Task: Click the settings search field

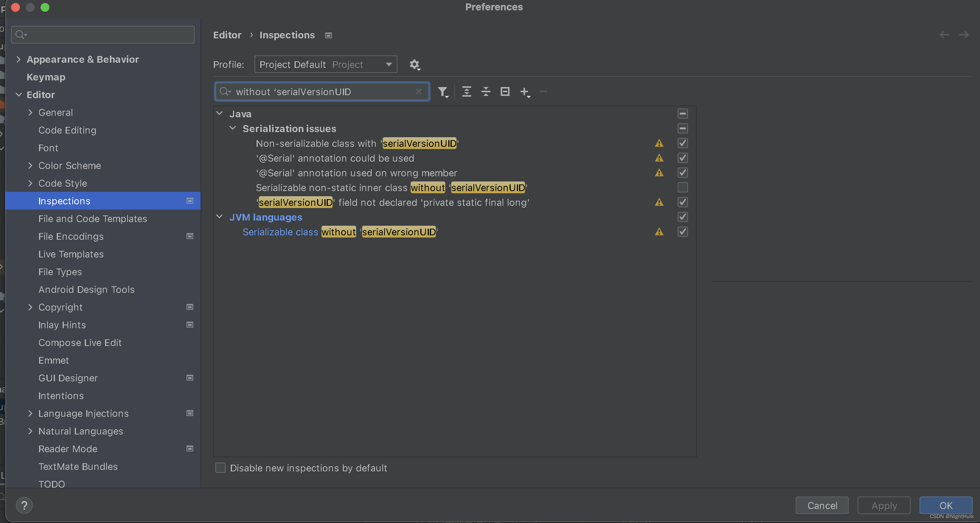Action: pos(103,35)
